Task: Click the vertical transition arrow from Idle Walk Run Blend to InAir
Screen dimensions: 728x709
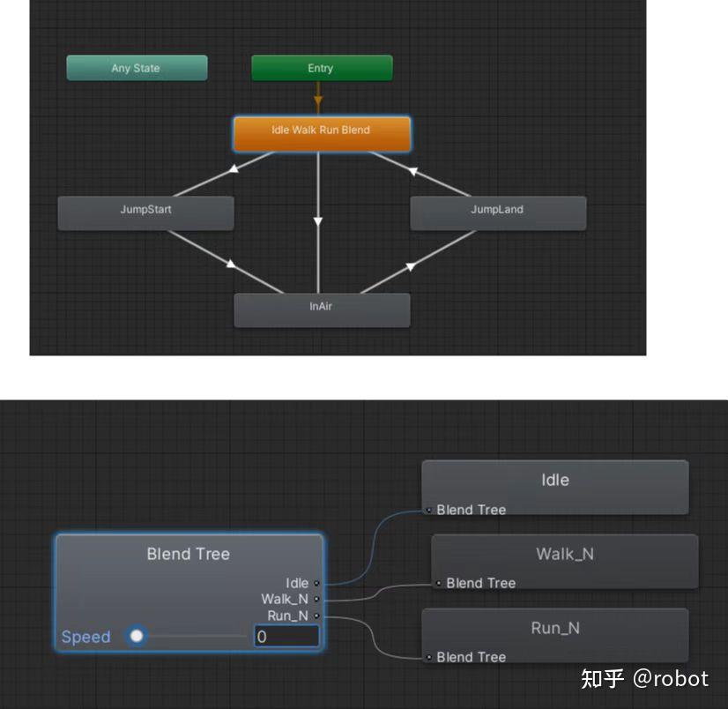Action: click(x=318, y=221)
